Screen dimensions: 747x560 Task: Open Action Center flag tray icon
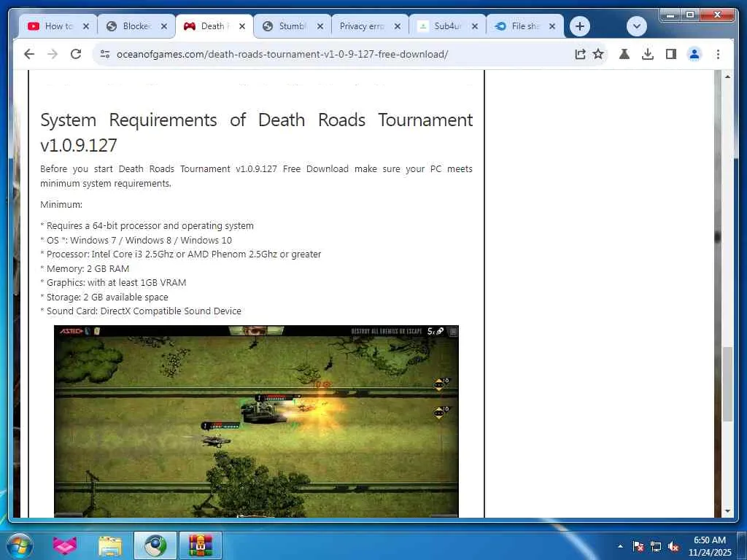638,546
